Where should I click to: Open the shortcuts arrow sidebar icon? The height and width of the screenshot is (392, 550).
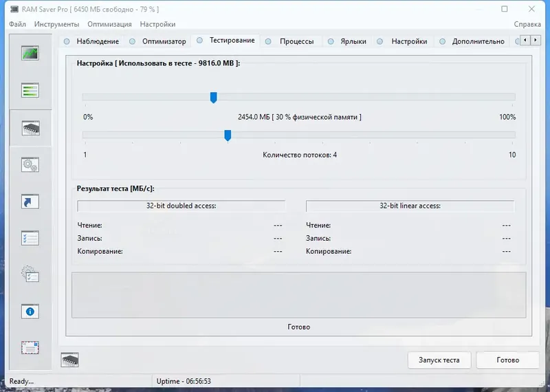click(x=30, y=202)
